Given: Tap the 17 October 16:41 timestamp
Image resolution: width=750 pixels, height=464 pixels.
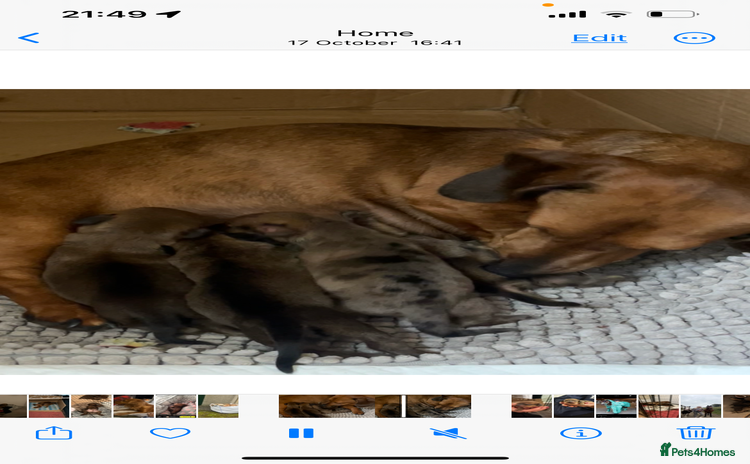Looking at the screenshot, I should pyautogui.click(x=375, y=43).
